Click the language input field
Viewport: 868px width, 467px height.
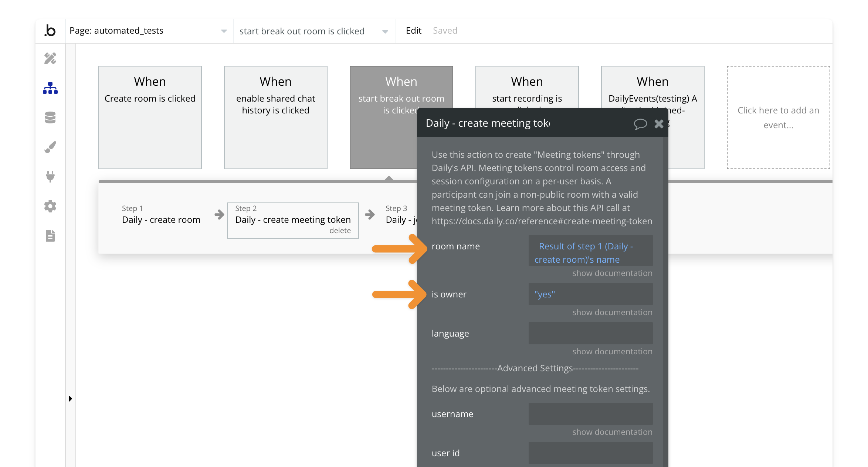pos(590,334)
